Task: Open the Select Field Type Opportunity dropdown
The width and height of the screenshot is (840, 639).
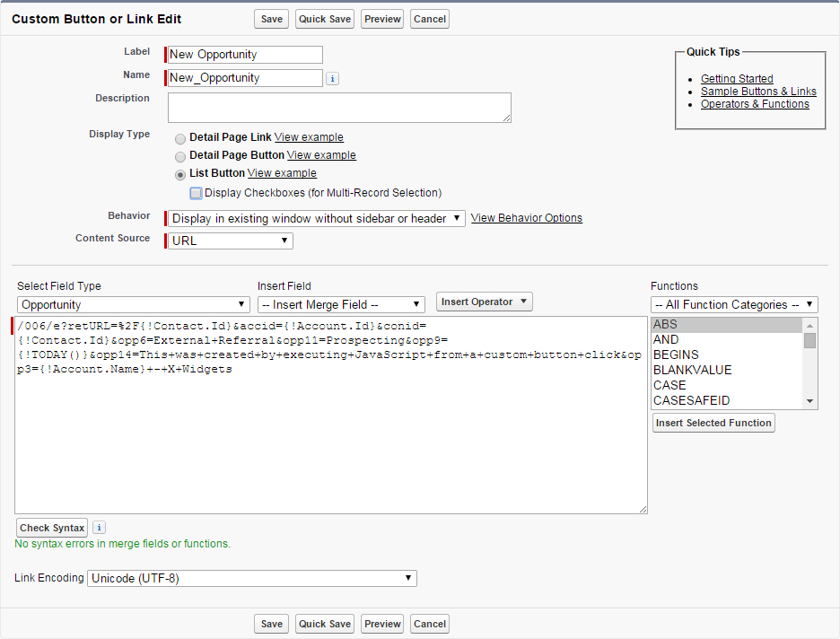Action: click(x=133, y=305)
